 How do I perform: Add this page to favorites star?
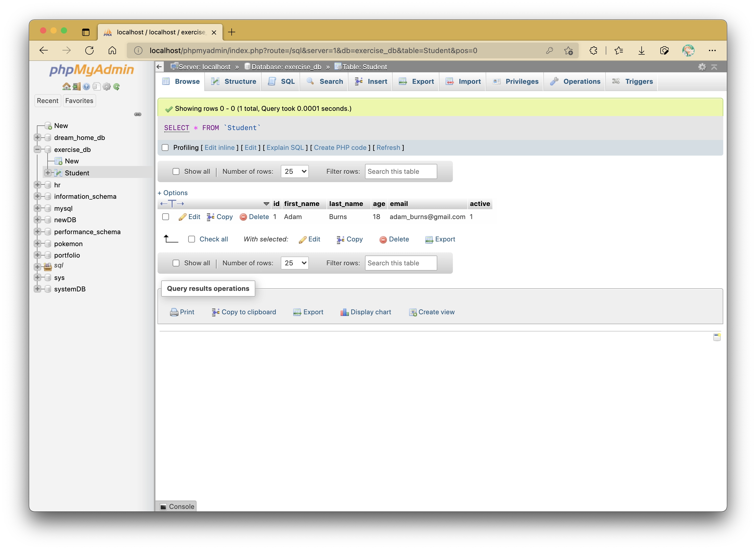pyautogui.click(x=568, y=50)
